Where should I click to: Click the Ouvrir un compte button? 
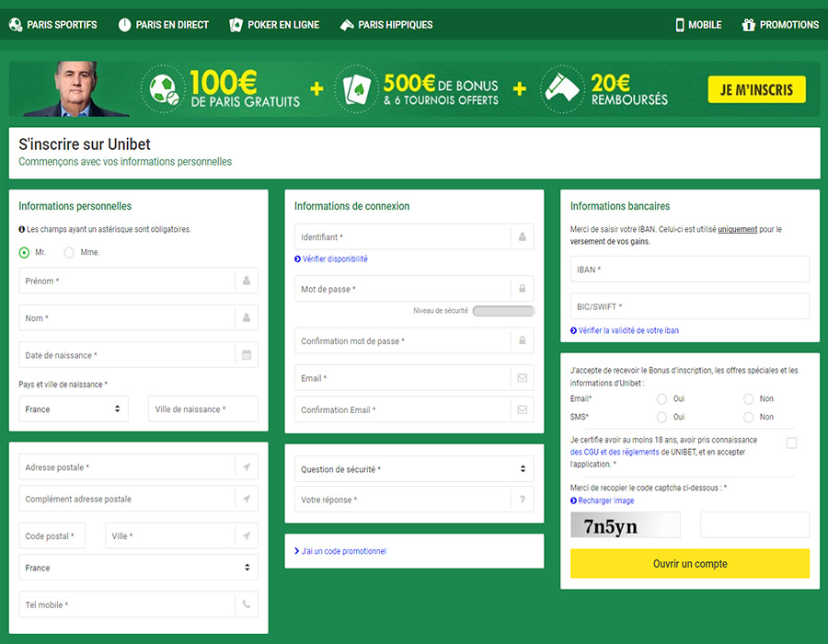click(x=690, y=563)
